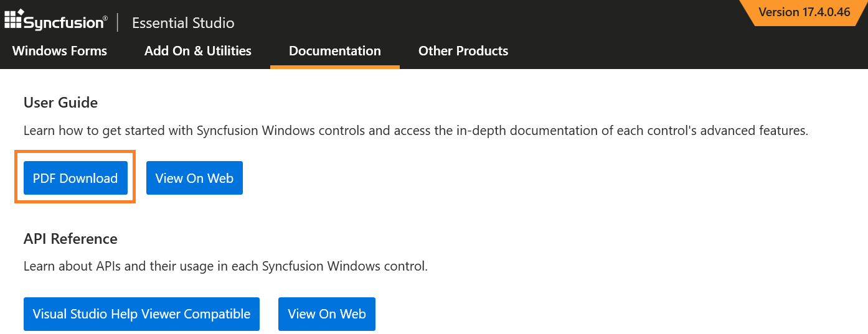Click the API Reference description sentence
The image size is (868, 334).
(x=225, y=266)
